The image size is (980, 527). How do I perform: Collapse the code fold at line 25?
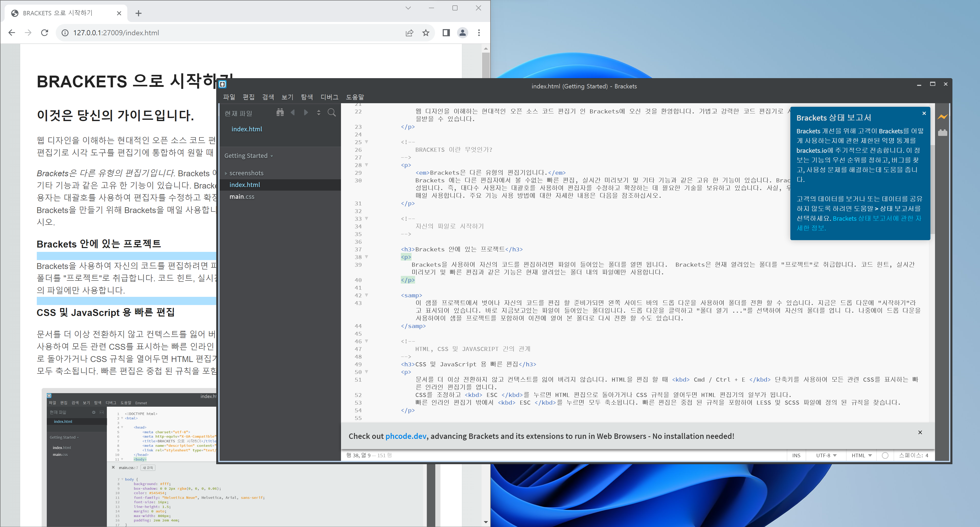pyautogui.click(x=367, y=142)
